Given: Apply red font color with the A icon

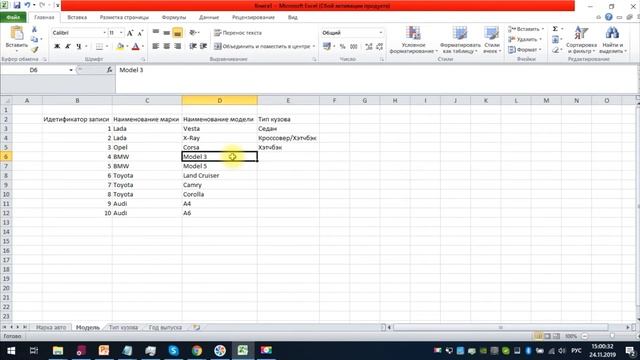Looking at the screenshot, I should [x=136, y=47].
